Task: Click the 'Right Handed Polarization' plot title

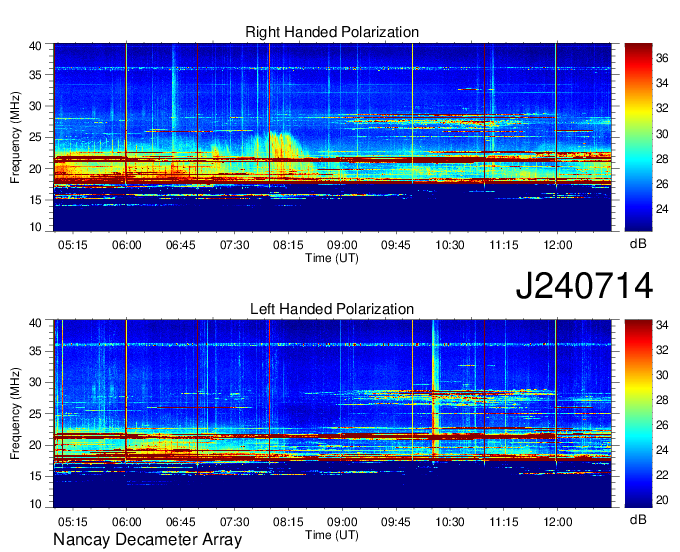Action: point(332,32)
